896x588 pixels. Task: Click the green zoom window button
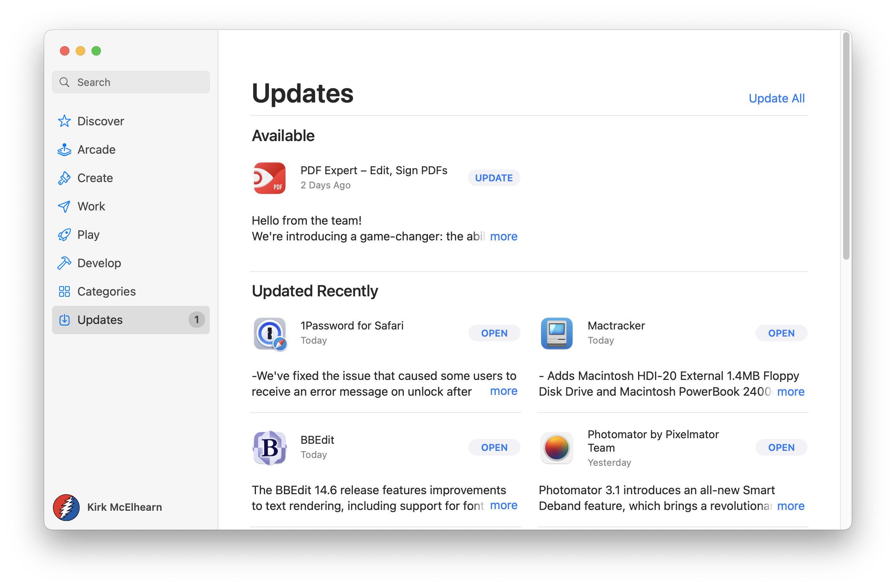(x=96, y=51)
